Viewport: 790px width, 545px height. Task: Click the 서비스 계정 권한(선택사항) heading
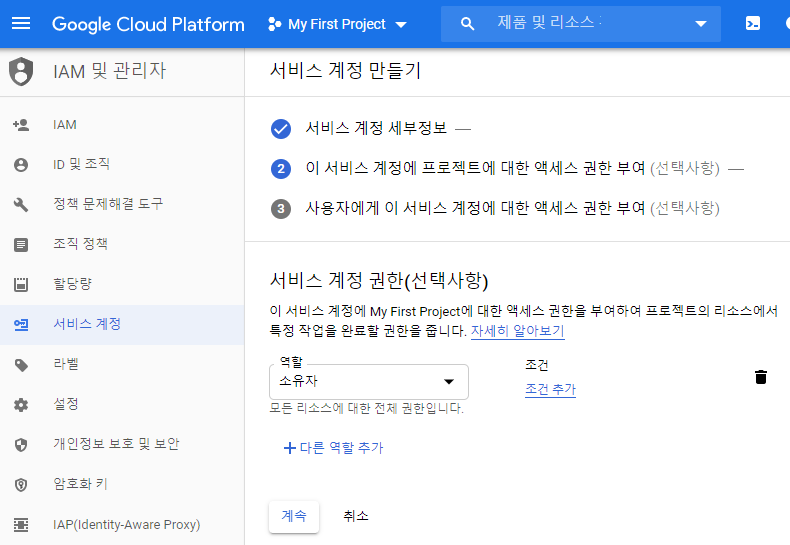point(379,281)
